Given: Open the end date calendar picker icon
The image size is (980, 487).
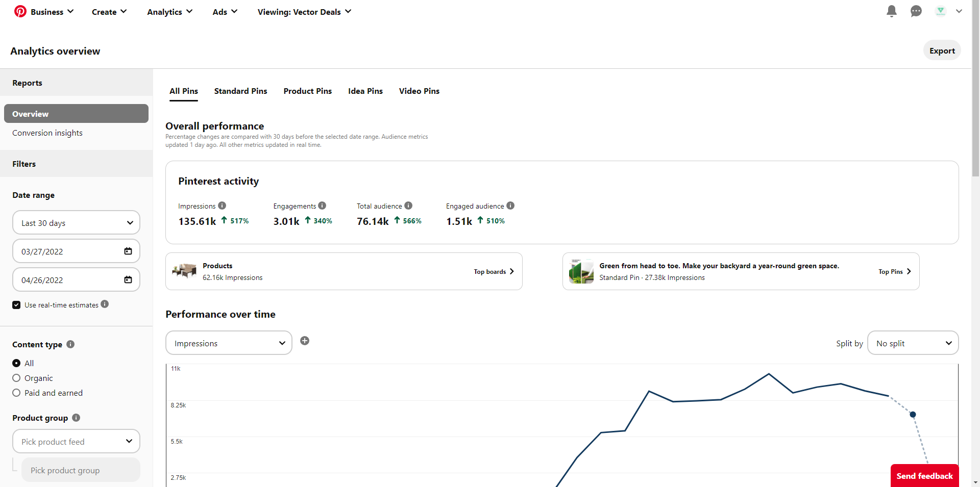Looking at the screenshot, I should pos(128,279).
